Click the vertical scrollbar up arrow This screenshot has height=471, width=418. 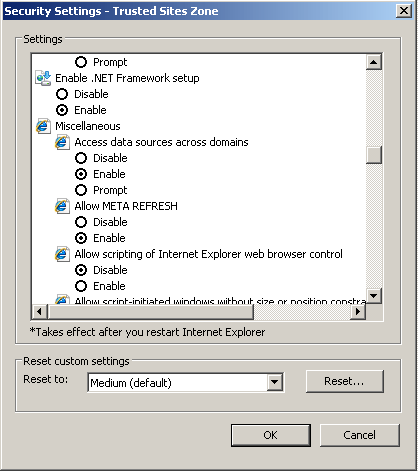coord(374,62)
